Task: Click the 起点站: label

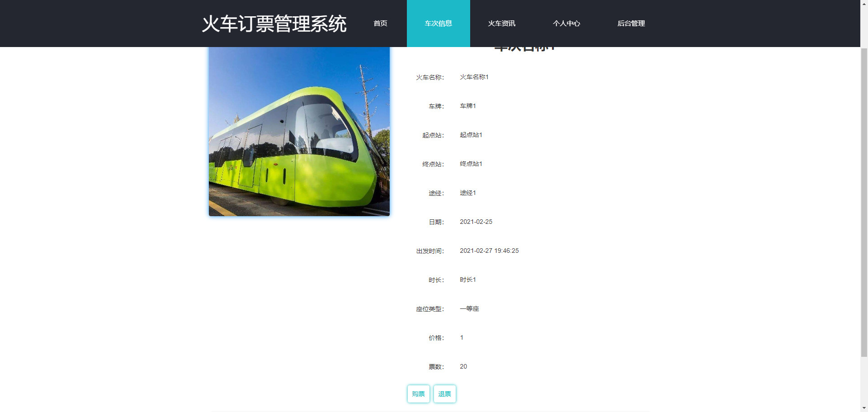Action: tap(433, 135)
